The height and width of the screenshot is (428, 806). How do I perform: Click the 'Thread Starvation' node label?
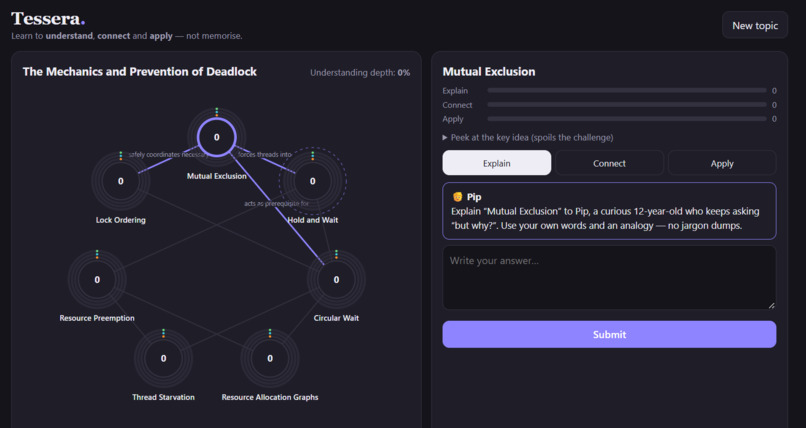pos(163,397)
